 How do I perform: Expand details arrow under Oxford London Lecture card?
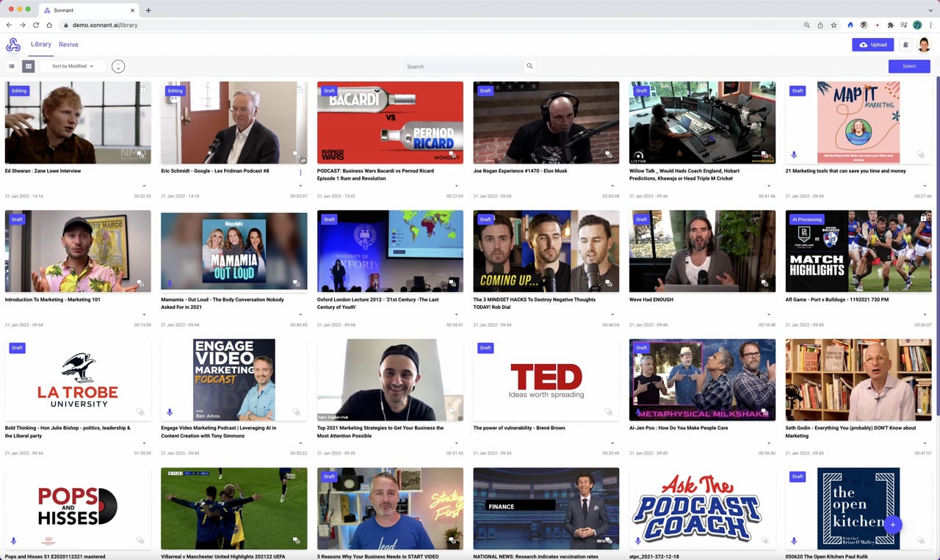point(456,315)
